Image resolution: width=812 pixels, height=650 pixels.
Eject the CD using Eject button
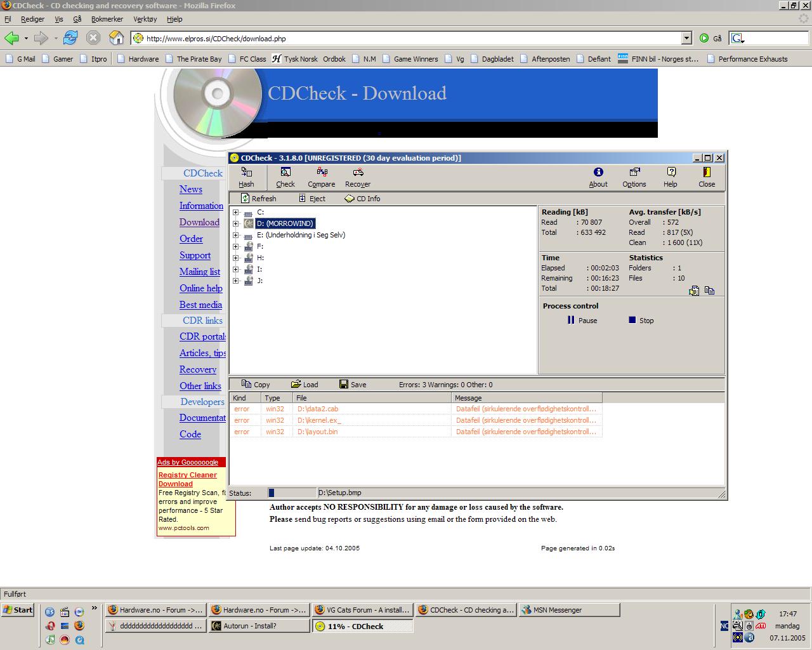(x=312, y=199)
